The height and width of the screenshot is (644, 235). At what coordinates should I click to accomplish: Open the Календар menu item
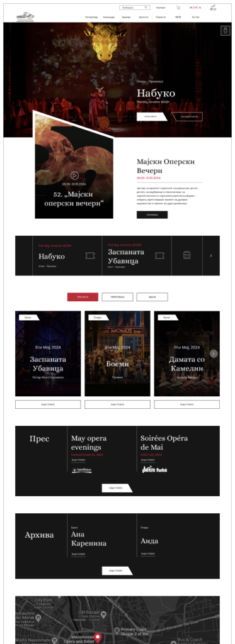pos(108,17)
